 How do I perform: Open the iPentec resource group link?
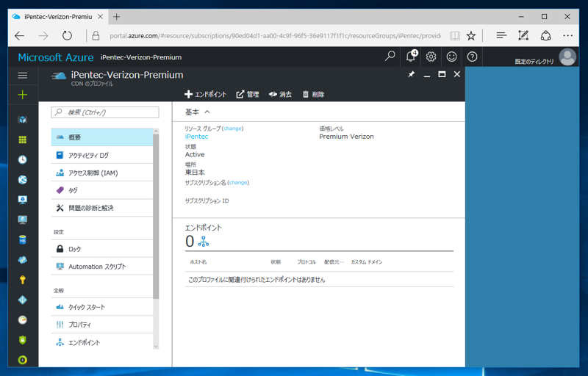click(196, 137)
